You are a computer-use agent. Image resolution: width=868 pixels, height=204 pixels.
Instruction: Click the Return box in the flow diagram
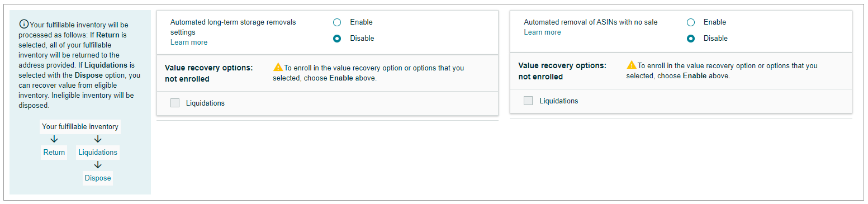click(x=54, y=153)
